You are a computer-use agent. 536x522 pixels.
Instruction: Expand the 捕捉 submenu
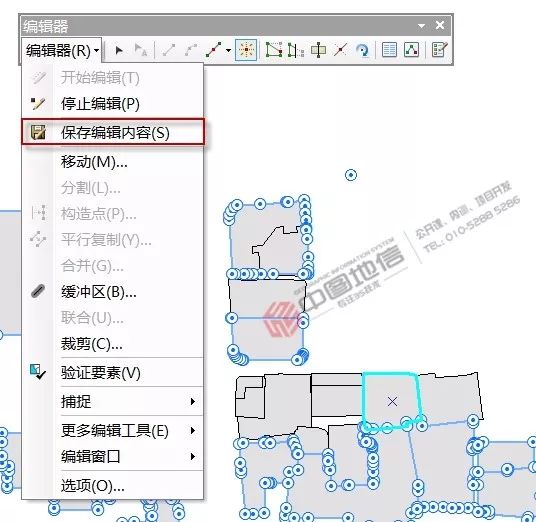coord(112,402)
